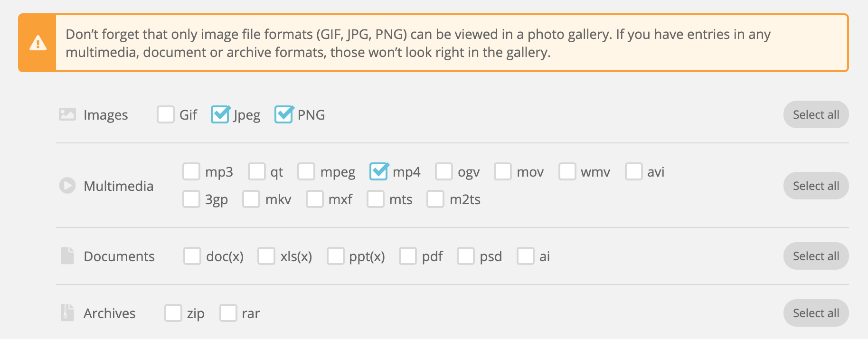Select all Images formats
This screenshot has width=868, height=339.
pos(816,114)
